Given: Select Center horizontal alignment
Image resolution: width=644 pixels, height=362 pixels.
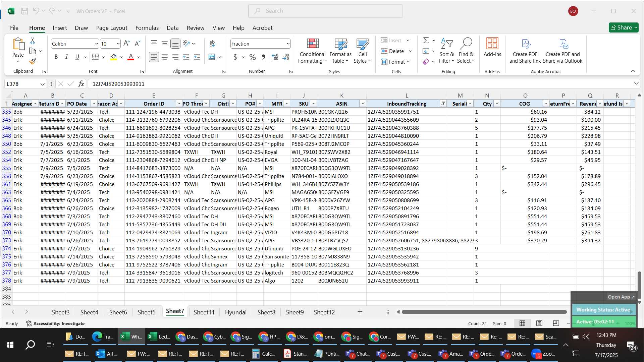Looking at the screenshot, I should click(165, 57).
